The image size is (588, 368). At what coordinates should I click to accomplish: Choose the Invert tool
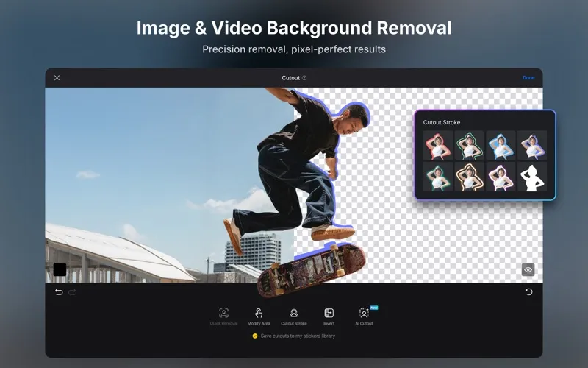tap(329, 316)
